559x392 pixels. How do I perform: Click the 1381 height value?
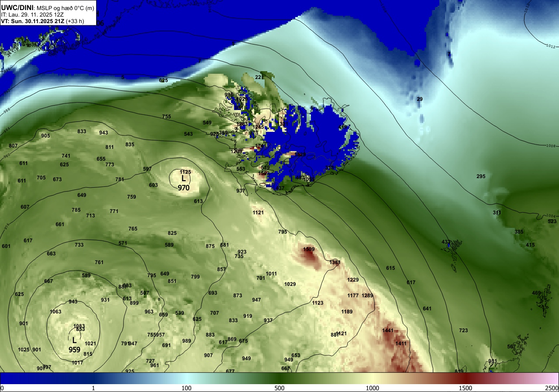point(335,262)
